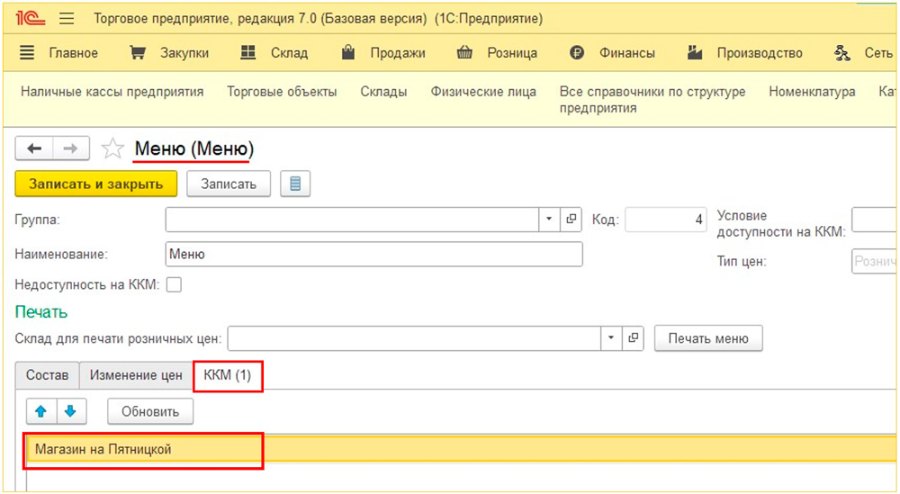This screenshot has width=900, height=494.
Task: Switch to the Состав tab
Action: [x=47, y=375]
